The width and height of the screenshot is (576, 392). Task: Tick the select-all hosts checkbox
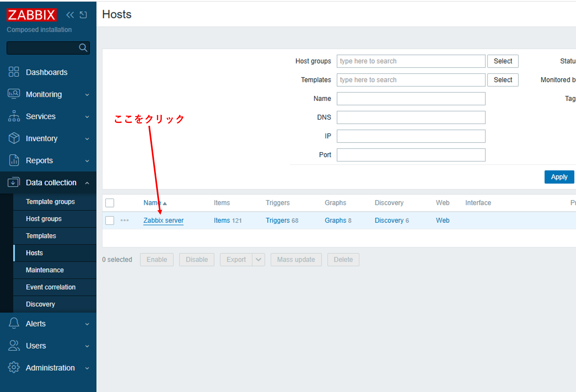tap(110, 203)
